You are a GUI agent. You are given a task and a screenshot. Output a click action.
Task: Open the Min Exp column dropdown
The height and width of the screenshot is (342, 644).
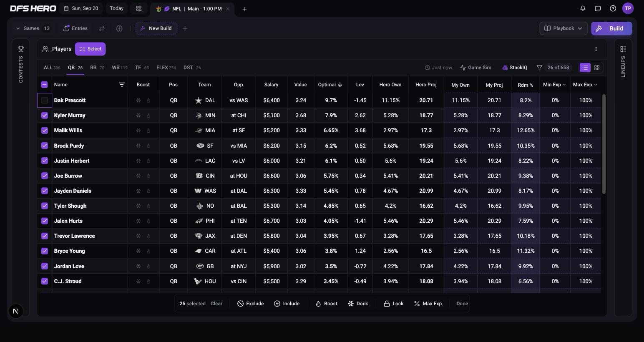tap(554, 85)
